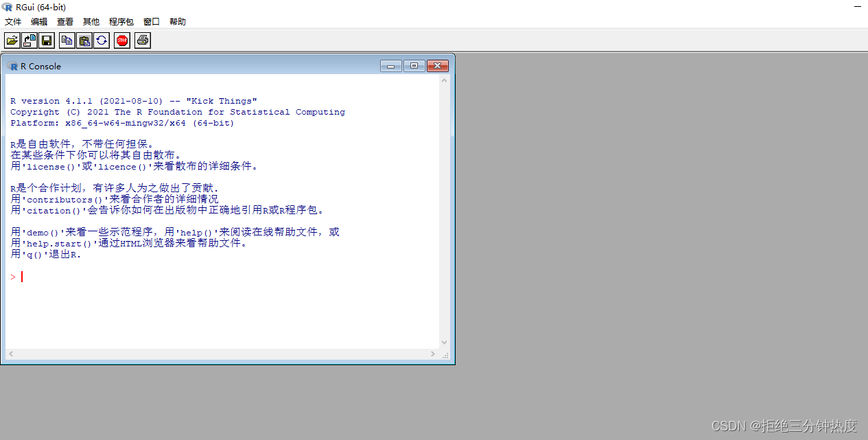Screen dimensions: 868x440
Task: Click the load workspace toolbar icon
Action: 30,40
